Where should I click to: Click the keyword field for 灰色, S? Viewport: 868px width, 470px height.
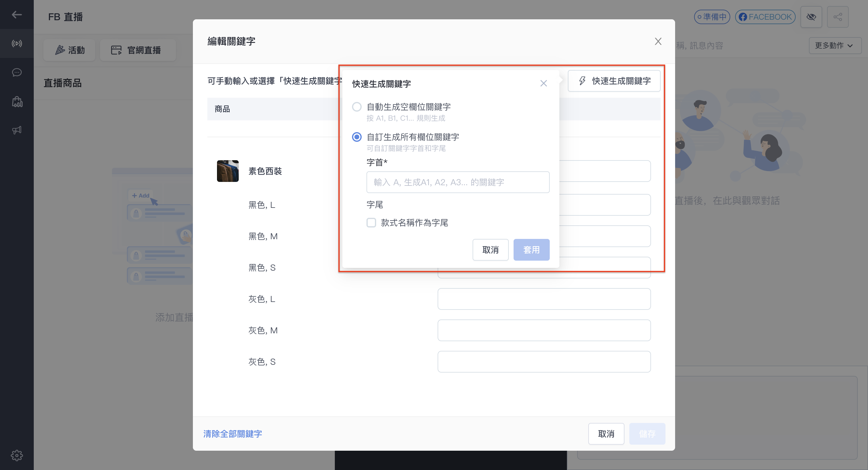click(544, 362)
